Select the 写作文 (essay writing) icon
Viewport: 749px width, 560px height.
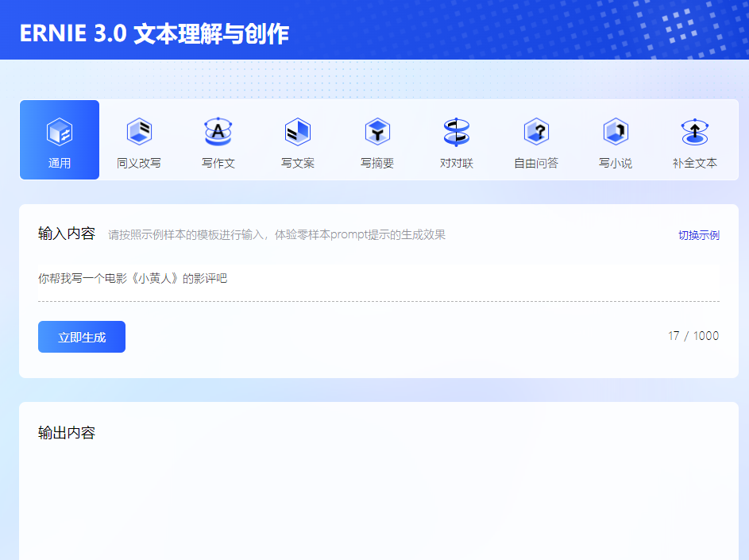pos(218,132)
